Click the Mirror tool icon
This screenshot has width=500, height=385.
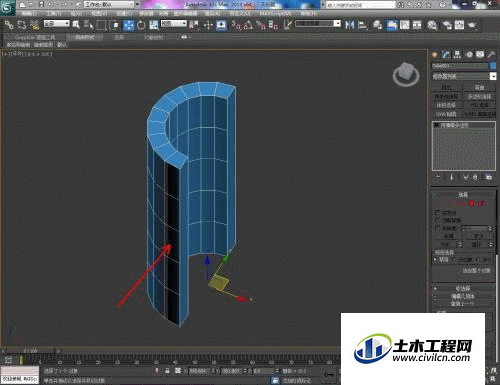coord(350,25)
